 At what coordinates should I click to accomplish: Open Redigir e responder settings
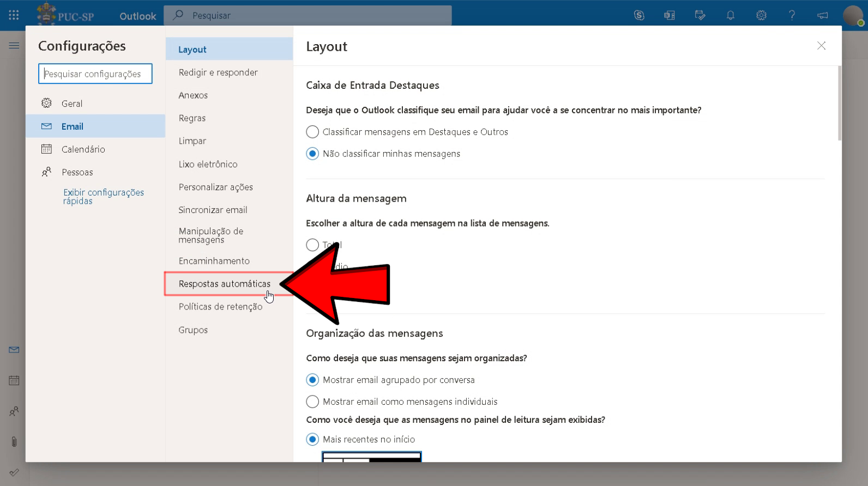[229, 72]
